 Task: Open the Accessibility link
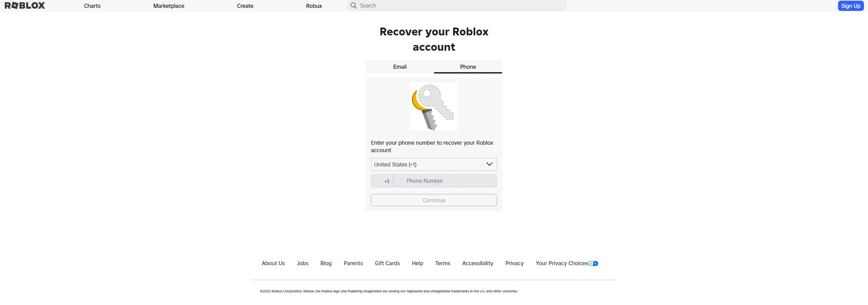pyautogui.click(x=478, y=263)
